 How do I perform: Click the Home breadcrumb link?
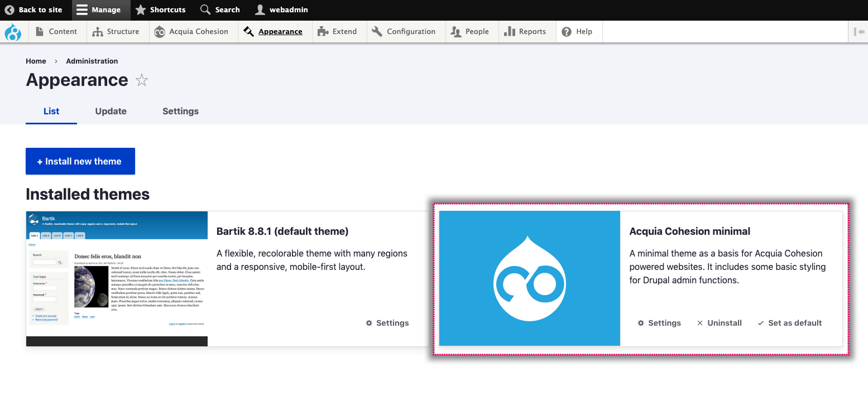tap(36, 61)
